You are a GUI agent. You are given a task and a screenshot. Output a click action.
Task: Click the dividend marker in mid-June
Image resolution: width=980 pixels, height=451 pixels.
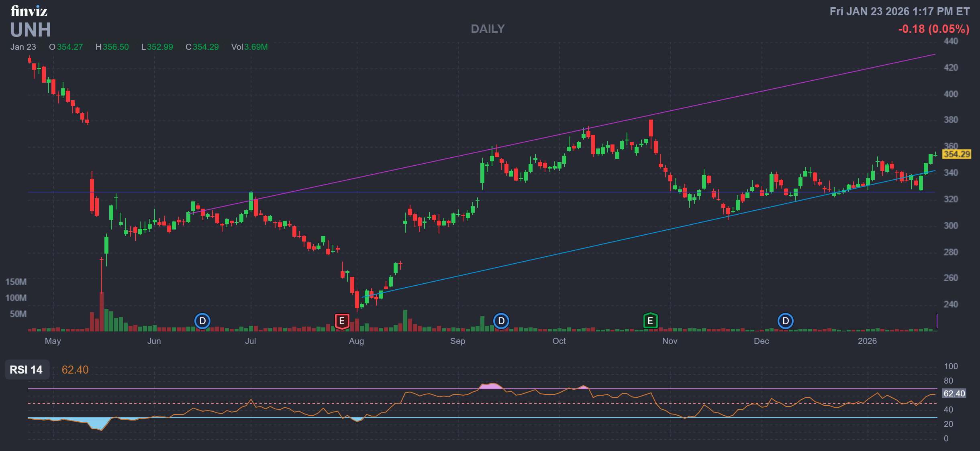[202, 321]
